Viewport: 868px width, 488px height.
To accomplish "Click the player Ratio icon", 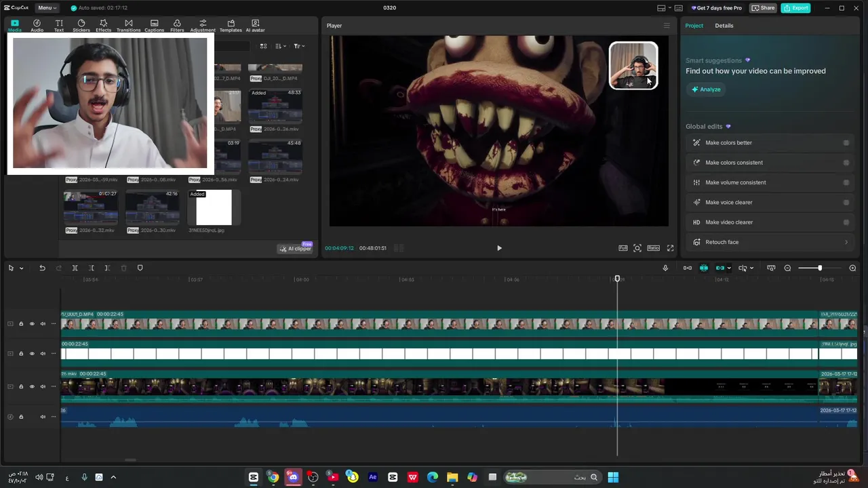I will (653, 248).
